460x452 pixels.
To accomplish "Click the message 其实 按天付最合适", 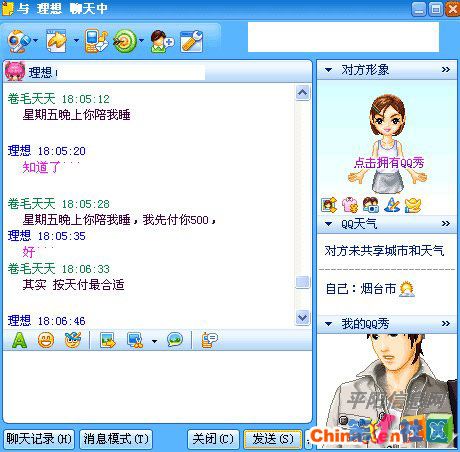I will coord(74,285).
